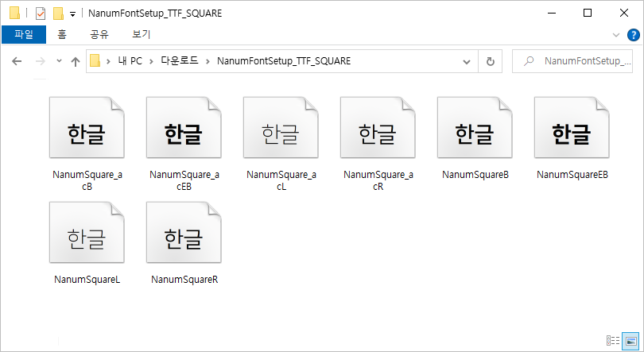
Task: Maximize the Explorer window
Action: tap(588, 14)
